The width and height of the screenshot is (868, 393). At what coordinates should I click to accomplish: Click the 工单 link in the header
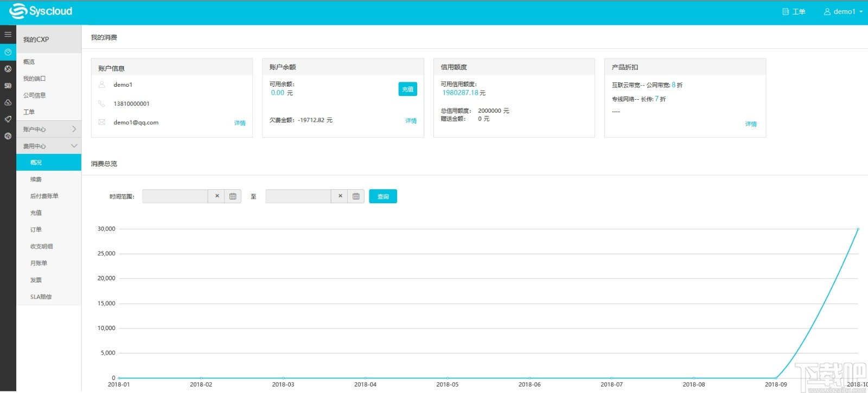(799, 11)
